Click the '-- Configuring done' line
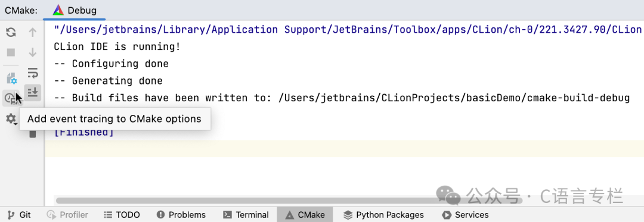Image resolution: width=644 pixels, height=222 pixels. coord(111,64)
